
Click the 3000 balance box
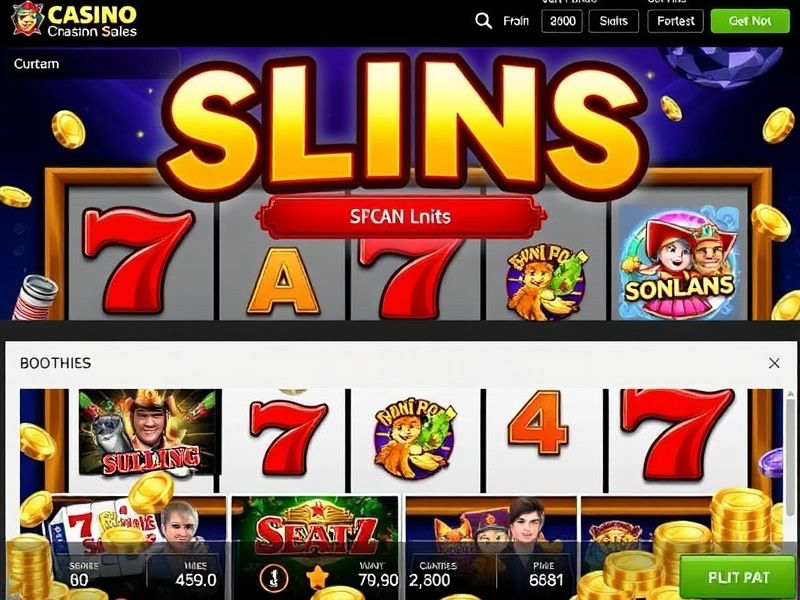(x=562, y=21)
